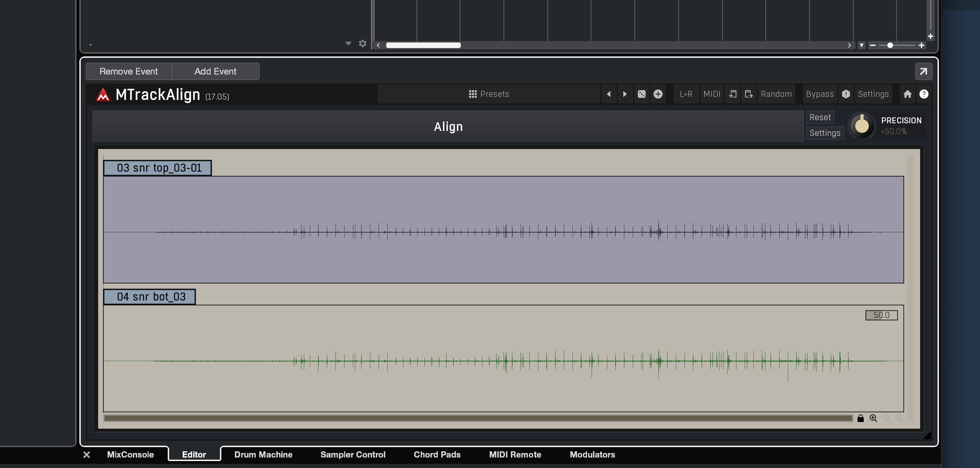980x468 pixels.
Task: Click the horizontal zoom out minus icon
Action: [873, 45]
